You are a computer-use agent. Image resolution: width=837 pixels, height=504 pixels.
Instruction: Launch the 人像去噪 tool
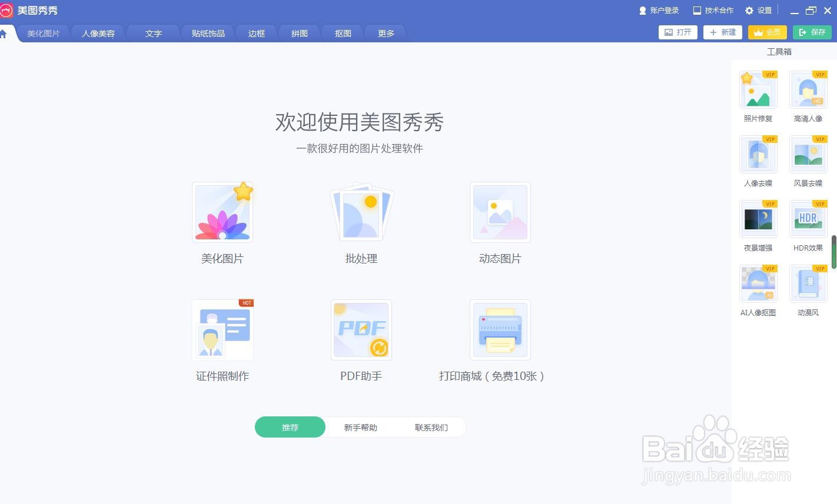[758, 160]
